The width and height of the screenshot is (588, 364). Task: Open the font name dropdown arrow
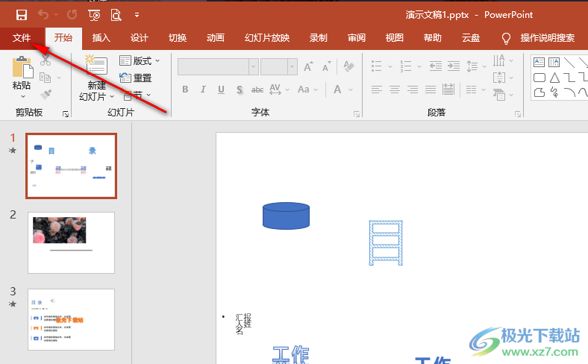[x=254, y=66]
